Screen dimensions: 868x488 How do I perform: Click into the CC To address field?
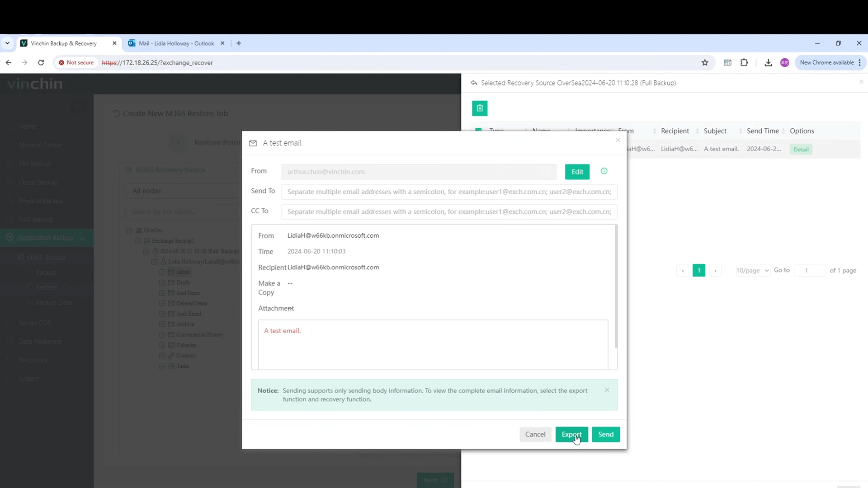pos(449,211)
